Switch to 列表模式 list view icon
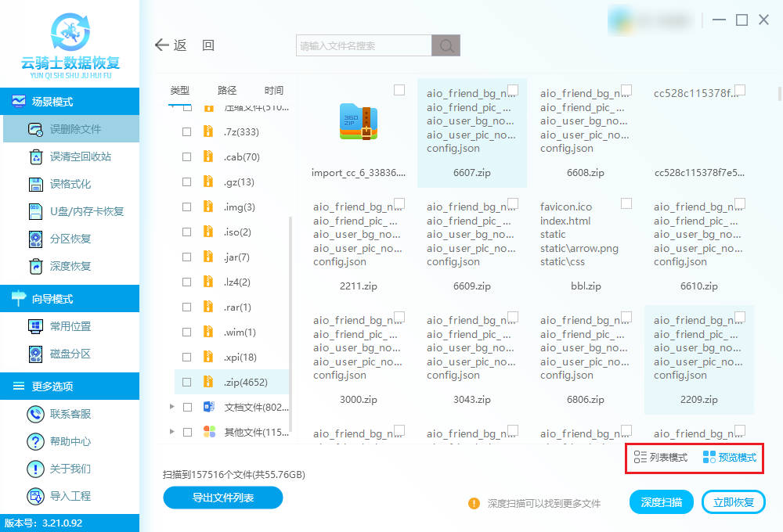The height and width of the screenshot is (532, 783). [x=640, y=457]
